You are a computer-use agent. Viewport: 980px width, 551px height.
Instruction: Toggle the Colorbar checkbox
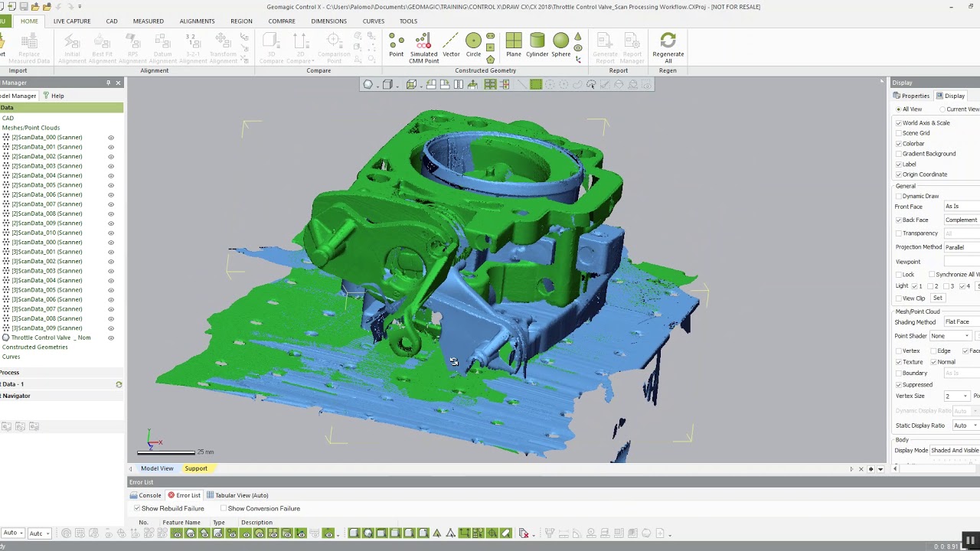coord(899,143)
